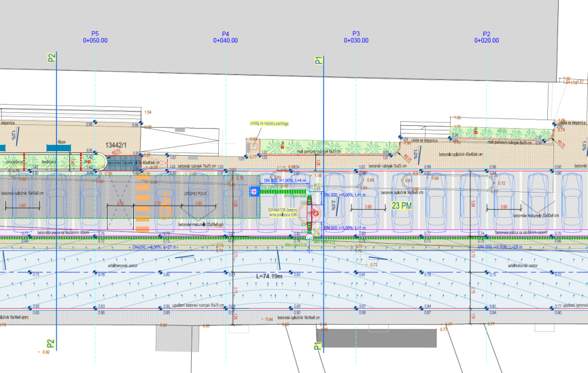This screenshot has width=588, height=373.
Task: Select the yellow P2 section label at bottom
Action: 51,343
